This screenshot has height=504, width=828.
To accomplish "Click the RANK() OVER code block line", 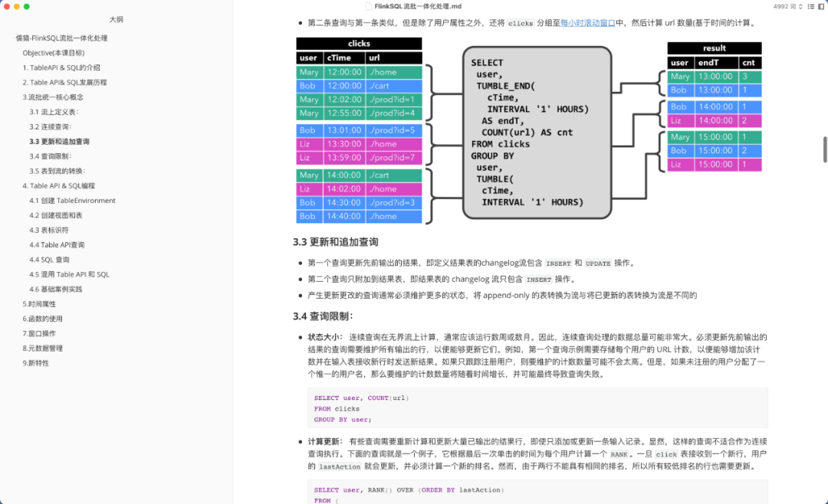I will point(409,490).
